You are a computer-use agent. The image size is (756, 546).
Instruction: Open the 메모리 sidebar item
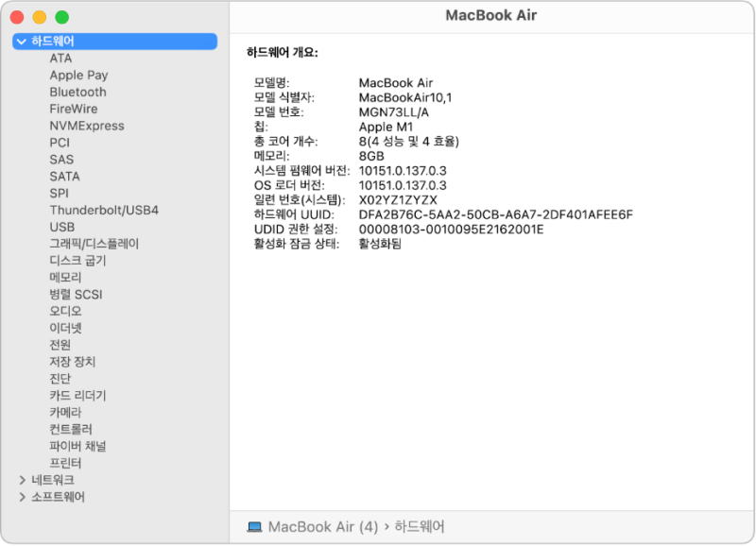65,278
